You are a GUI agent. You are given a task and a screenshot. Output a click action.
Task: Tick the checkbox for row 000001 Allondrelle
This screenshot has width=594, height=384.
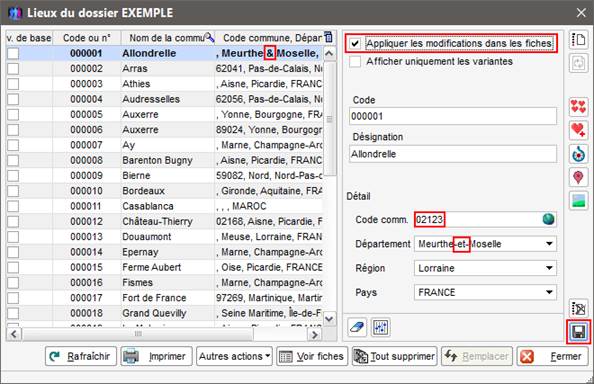[13, 53]
